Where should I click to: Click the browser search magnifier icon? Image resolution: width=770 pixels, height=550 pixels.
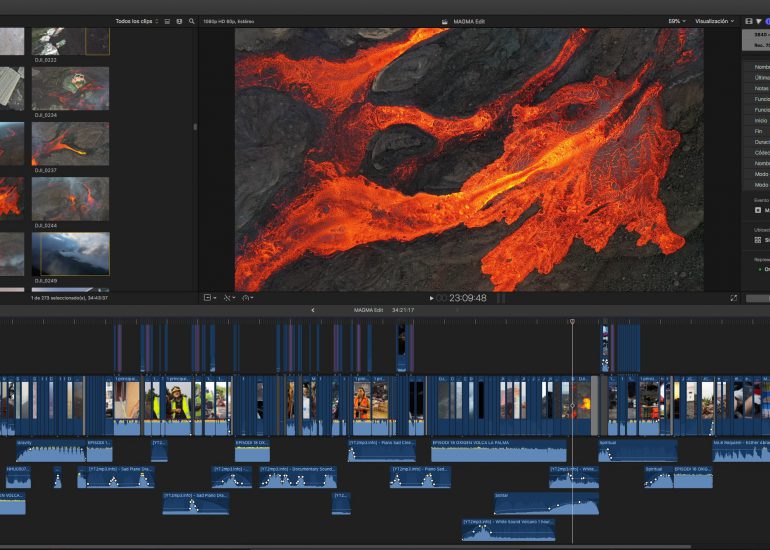point(192,21)
